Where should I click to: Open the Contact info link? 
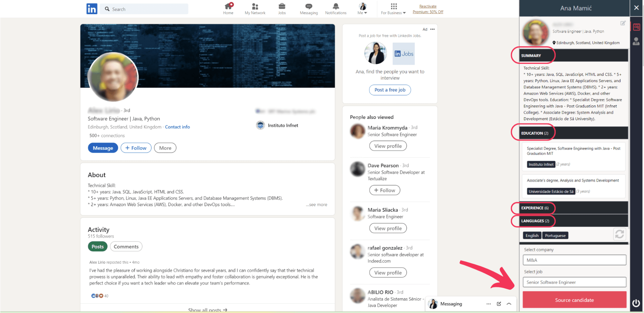pos(177,127)
